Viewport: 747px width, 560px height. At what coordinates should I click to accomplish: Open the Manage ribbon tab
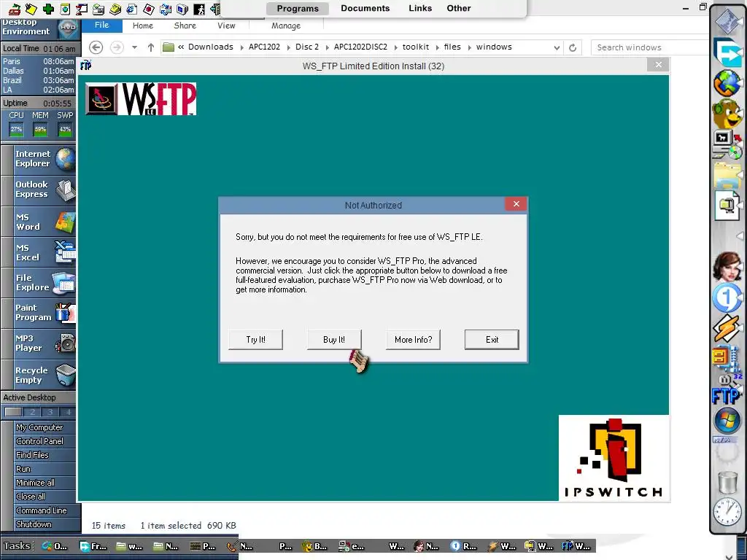pyautogui.click(x=286, y=26)
